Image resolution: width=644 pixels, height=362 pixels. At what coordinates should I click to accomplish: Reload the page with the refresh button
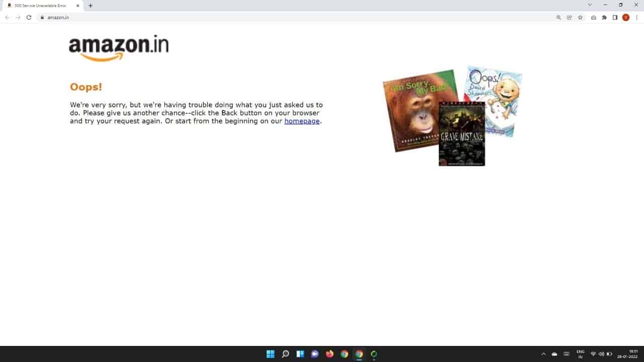pyautogui.click(x=29, y=17)
